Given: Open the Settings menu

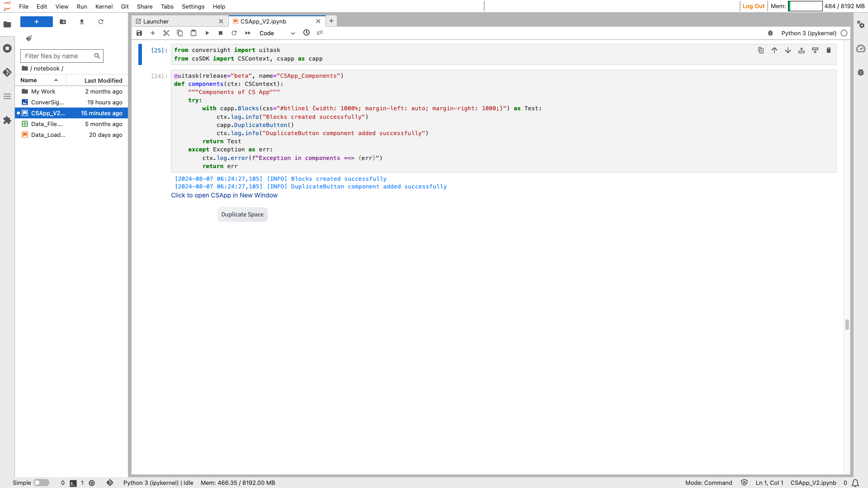Looking at the screenshot, I should (x=193, y=6).
